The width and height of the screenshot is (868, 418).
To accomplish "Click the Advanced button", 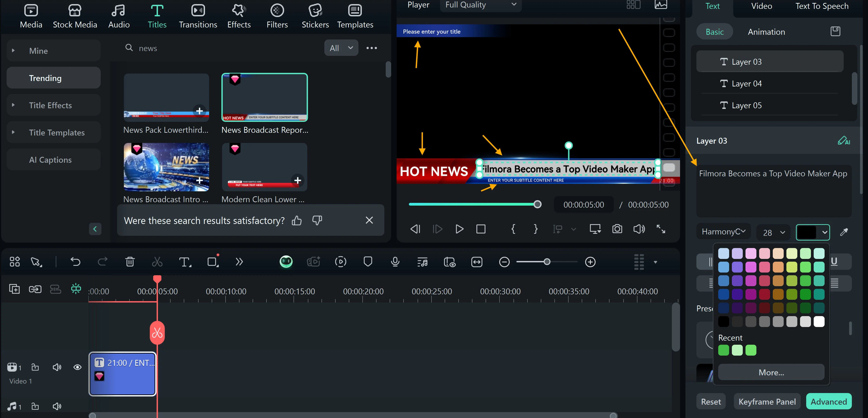I will coord(829,400).
